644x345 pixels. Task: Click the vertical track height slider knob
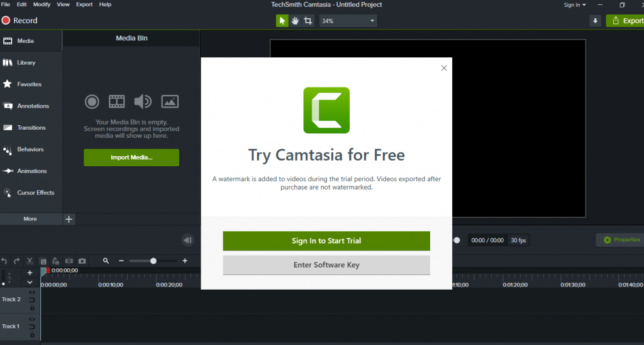tap(4, 284)
